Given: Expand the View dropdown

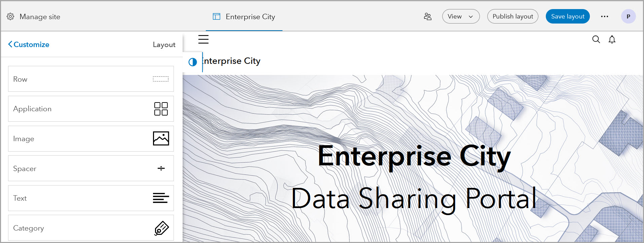Looking at the screenshot, I should (x=461, y=16).
